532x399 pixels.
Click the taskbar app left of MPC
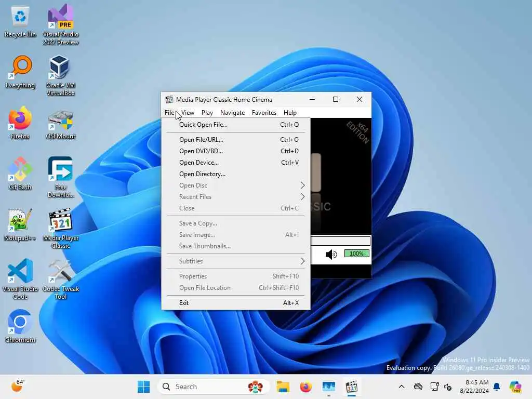point(328,387)
